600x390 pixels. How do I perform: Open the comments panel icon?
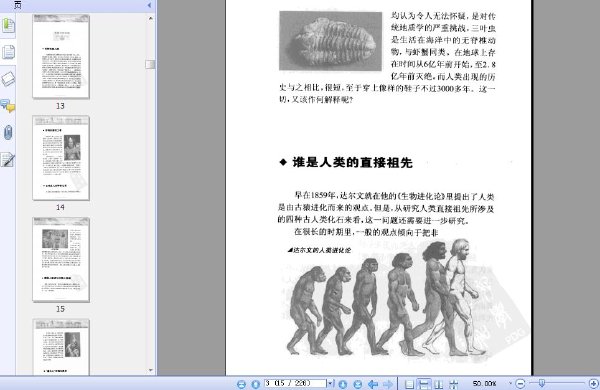[8, 106]
